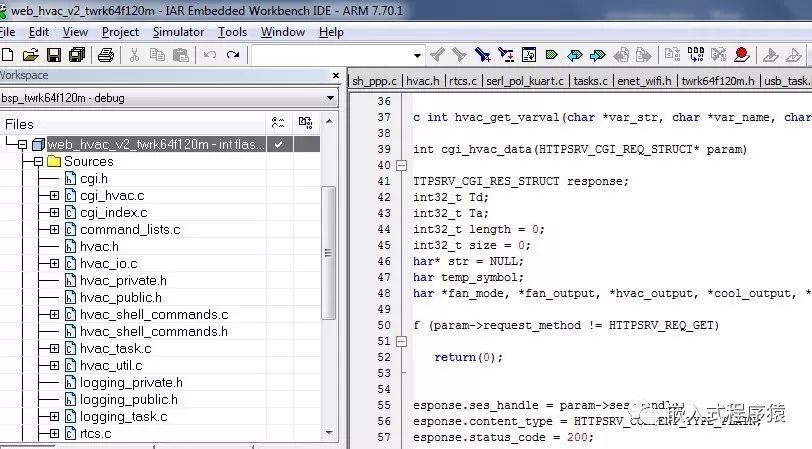Switch to the twrk64f120m.h editor tab

[718, 81]
